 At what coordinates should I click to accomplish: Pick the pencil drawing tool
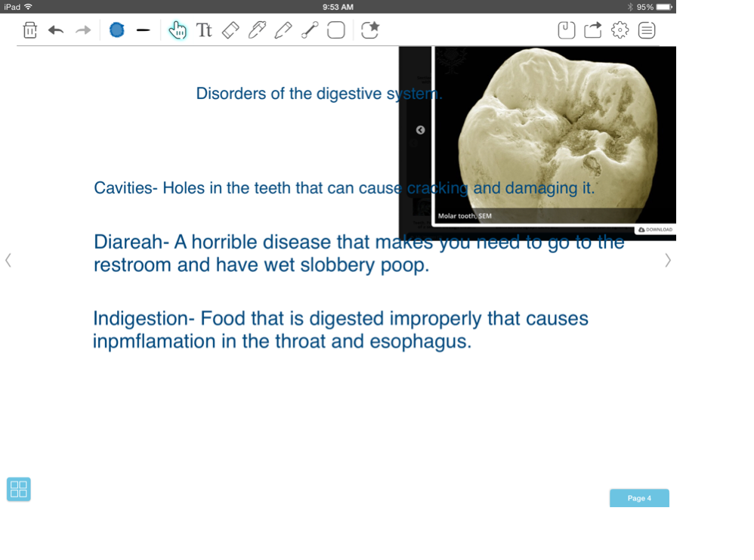[x=283, y=30]
